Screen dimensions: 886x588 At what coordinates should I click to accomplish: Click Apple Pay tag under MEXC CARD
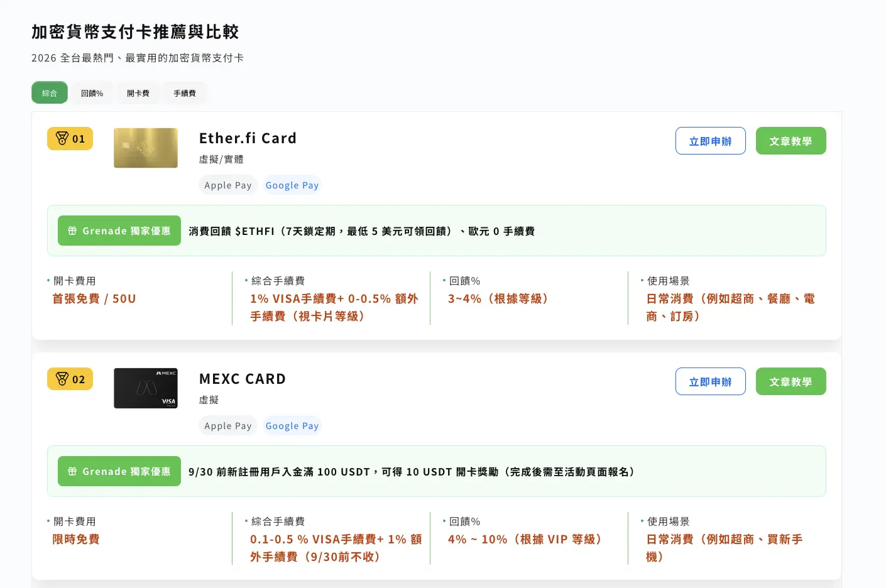coord(228,425)
